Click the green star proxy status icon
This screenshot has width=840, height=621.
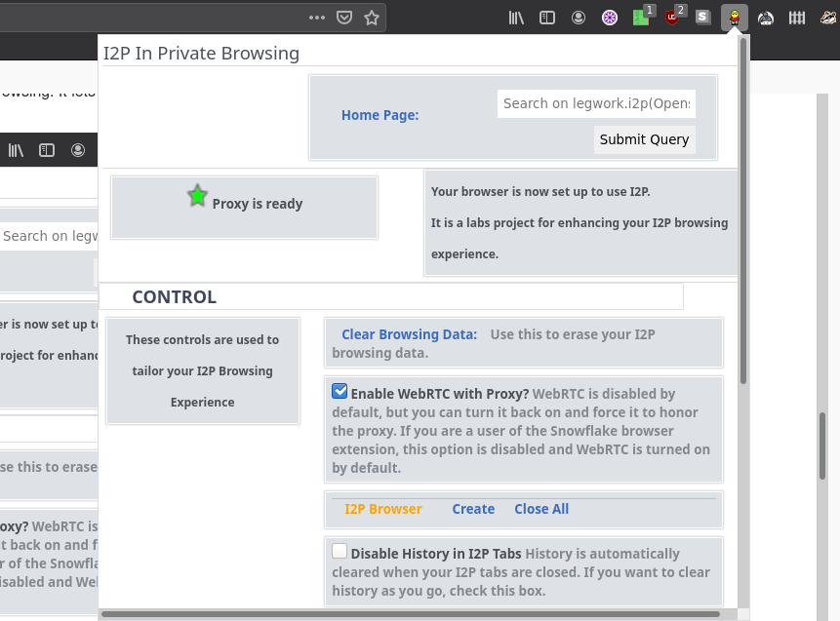click(x=197, y=196)
